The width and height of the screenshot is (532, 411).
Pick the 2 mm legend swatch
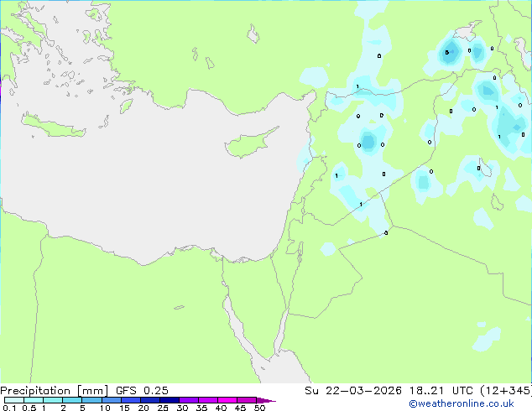[x=72, y=400]
